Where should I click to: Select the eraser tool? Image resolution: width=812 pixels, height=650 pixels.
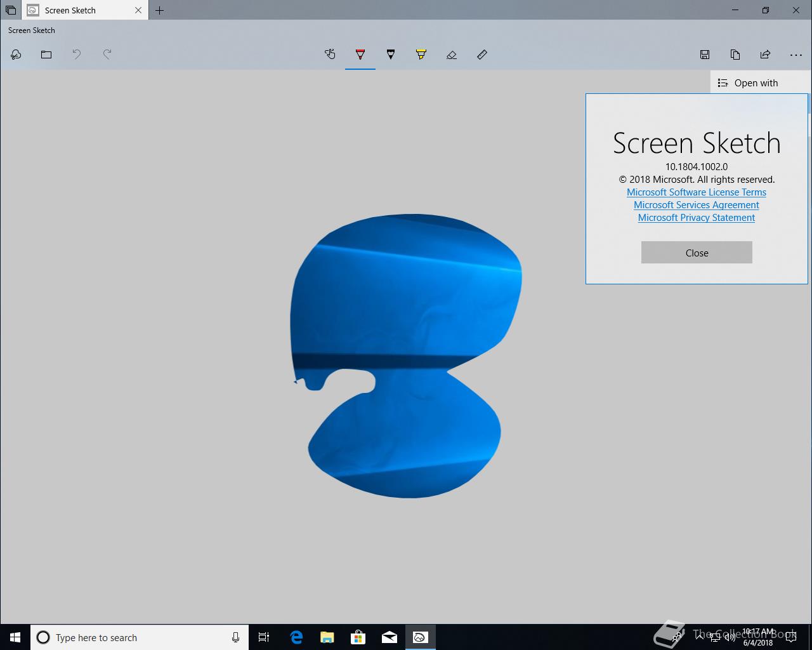tap(452, 55)
